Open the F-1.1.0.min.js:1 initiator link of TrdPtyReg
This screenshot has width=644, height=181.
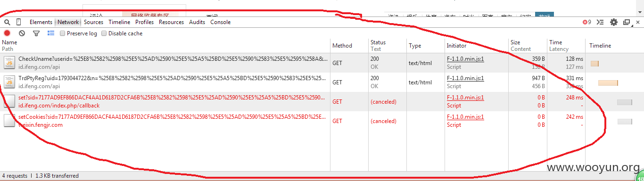coord(465,78)
